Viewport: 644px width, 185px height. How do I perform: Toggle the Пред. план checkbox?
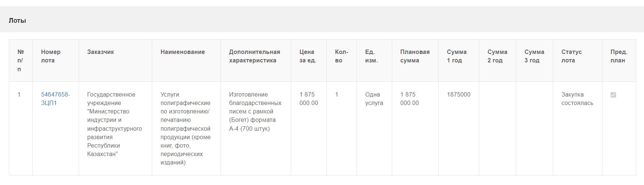(x=613, y=95)
